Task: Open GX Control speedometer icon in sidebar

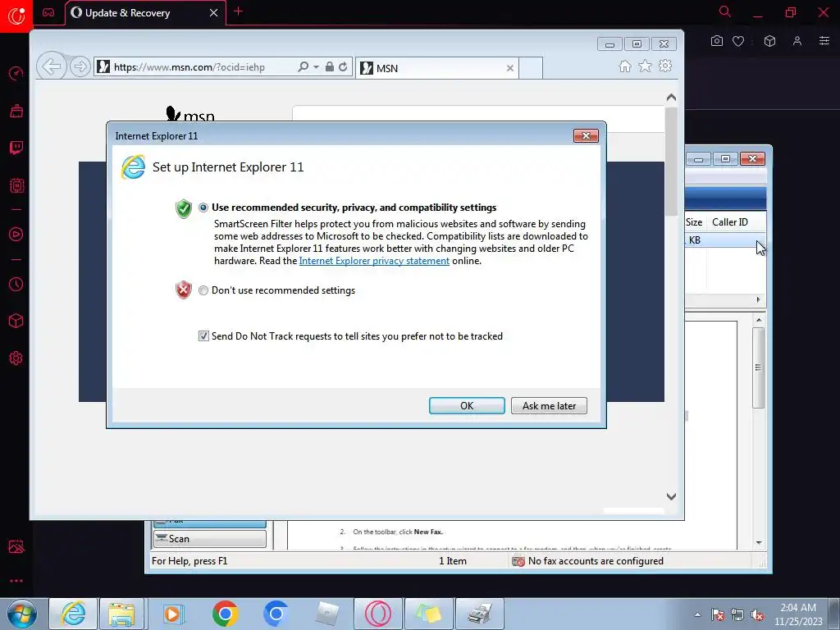Action: [16, 73]
